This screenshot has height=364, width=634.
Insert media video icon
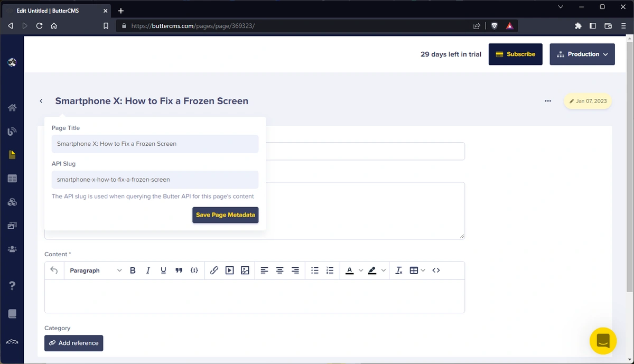click(x=229, y=270)
